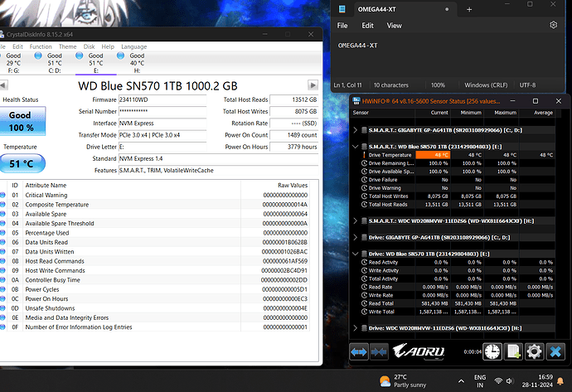Expand Drive: GIGABYTE GP-AG41TB sensor group
The image size is (572, 392).
coord(356,237)
